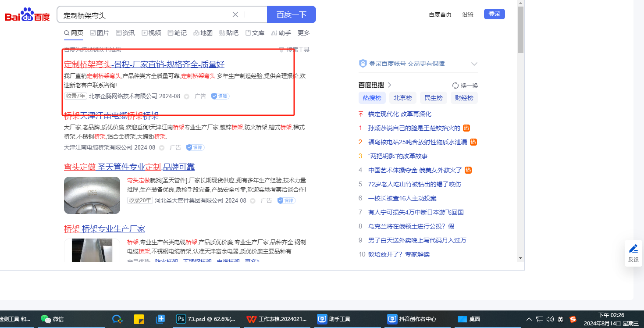
Task: Show hidden system tray icons
Action: click(529, 319)
